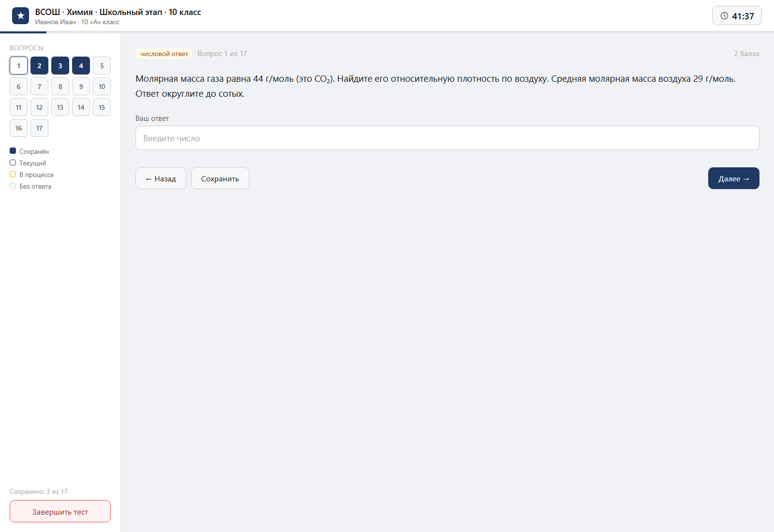Jump to question 16
The image size is (774, 532).
click(x=18, y=128)
